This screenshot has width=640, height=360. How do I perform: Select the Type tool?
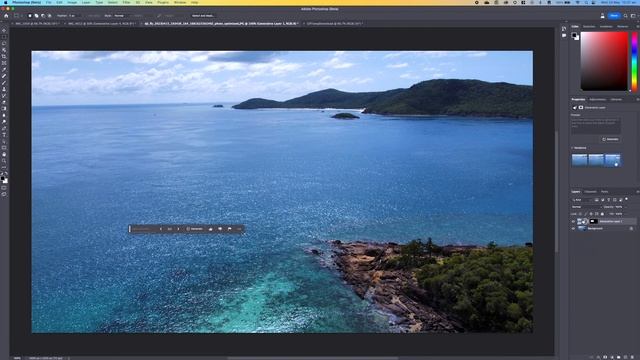[x=4, y=135]
